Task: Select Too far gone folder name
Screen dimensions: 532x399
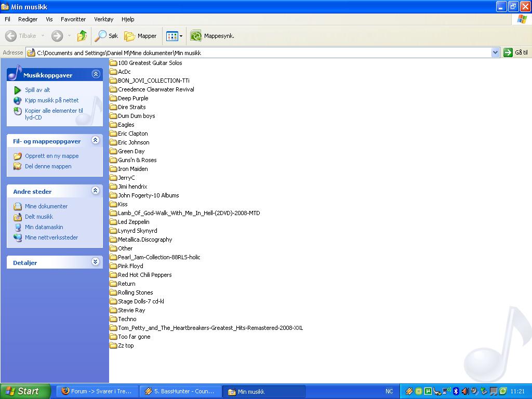Action: click(134, 337)
